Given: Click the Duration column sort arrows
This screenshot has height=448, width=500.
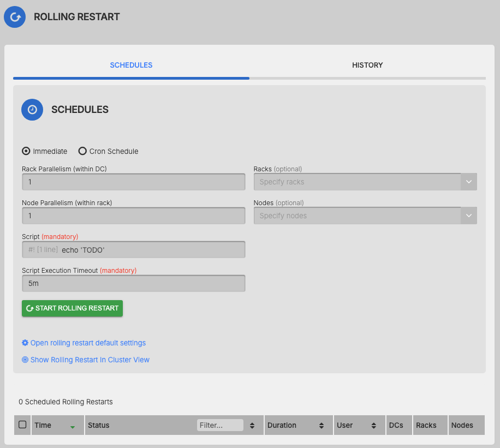Looking at the screenshot, I should click(322, 426).
